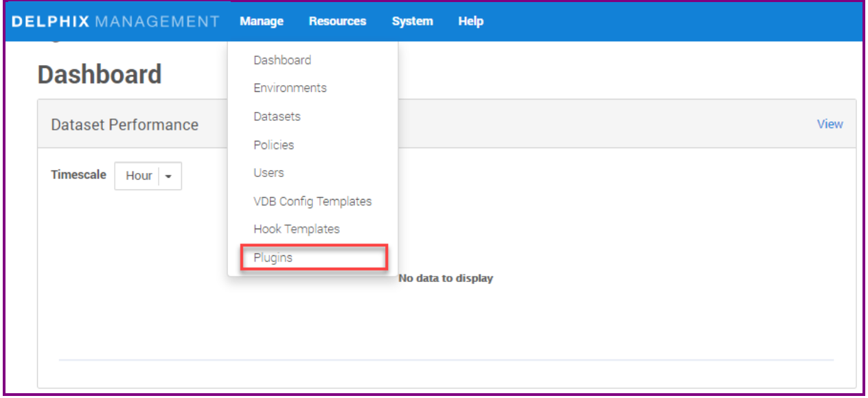The image size is (868, 398).
Task: Click the Hour timescale button
Action: (x=138, y=176)
